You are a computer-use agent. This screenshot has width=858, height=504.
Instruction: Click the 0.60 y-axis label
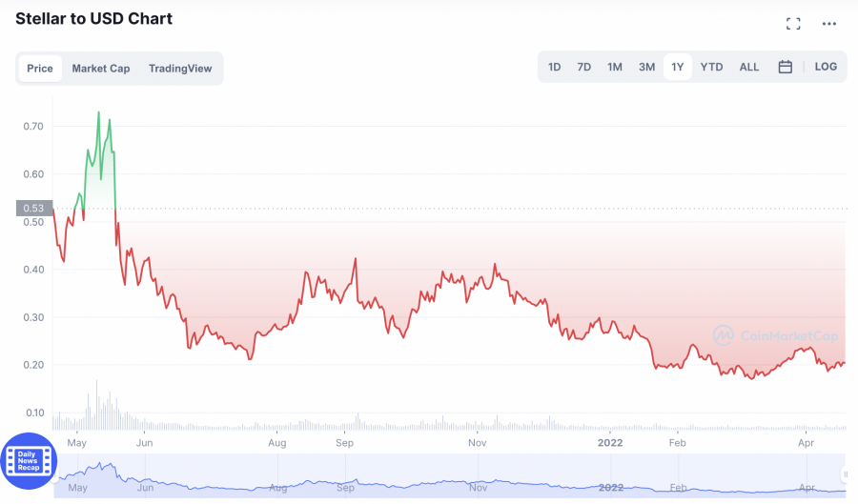(33, 174)
